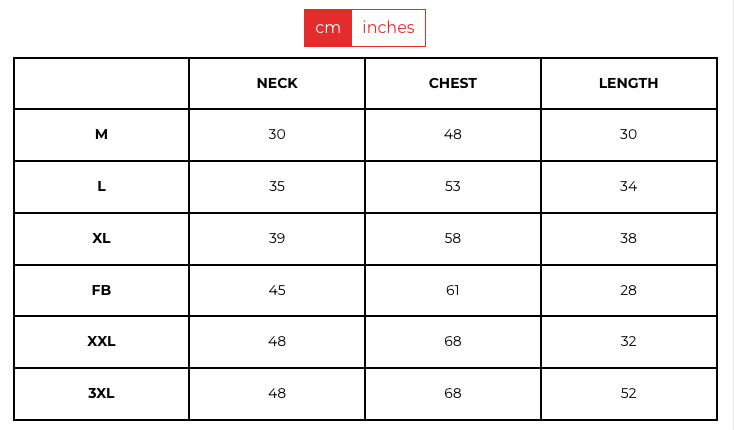
Task: Select the XXL size row label
Action: tap(101, 341)
